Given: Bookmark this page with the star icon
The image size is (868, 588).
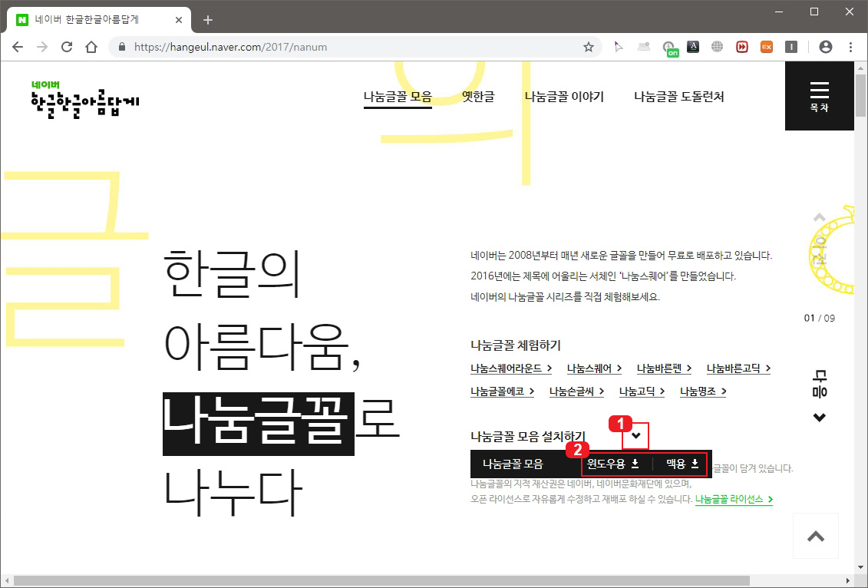Looking at the screenshot, I should (x=589, y=47).
